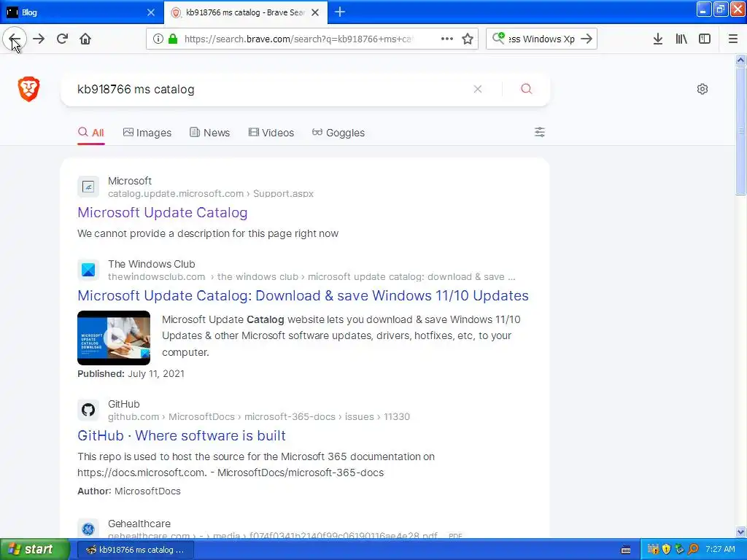Open Windows 11/10 Updates catalog article
747x560 pixels.
pos(303,296)
